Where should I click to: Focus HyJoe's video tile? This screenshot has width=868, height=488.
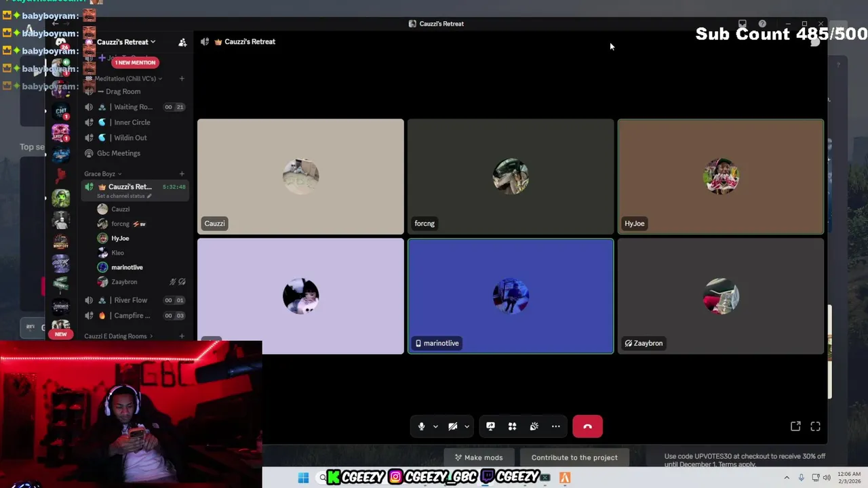coord(721,177)
